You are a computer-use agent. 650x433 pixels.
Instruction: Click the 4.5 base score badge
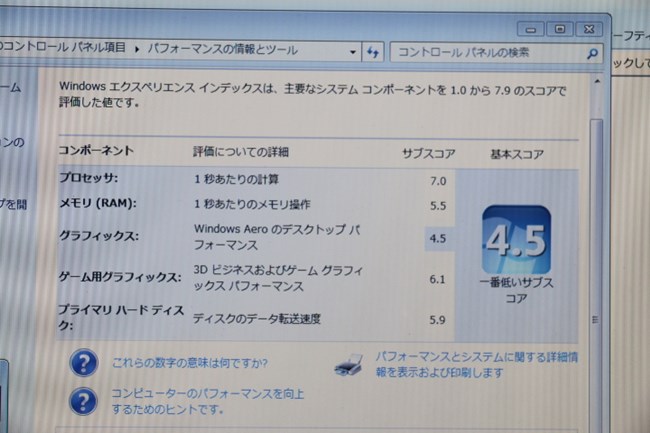[x=517, y=239]
